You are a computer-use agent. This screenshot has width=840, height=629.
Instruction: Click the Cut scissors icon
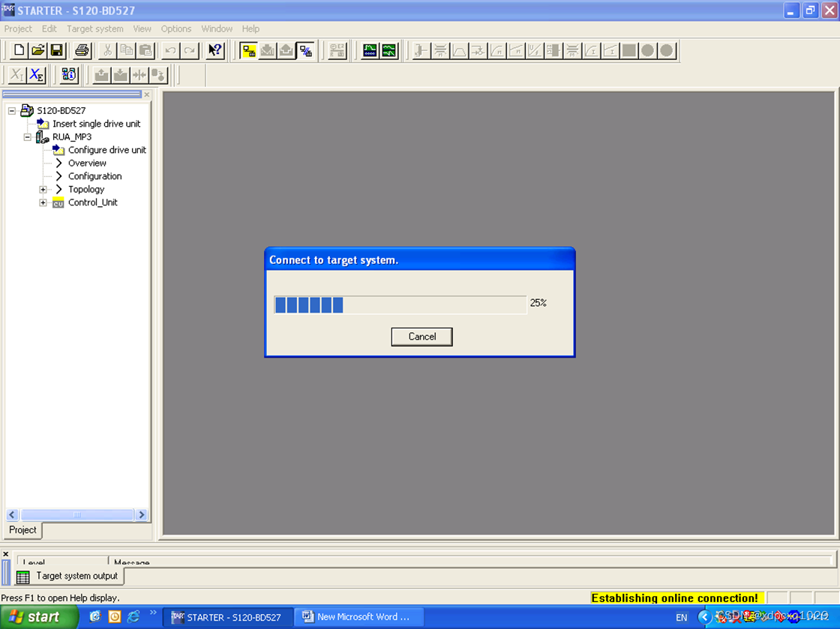(x=108, y=50)
